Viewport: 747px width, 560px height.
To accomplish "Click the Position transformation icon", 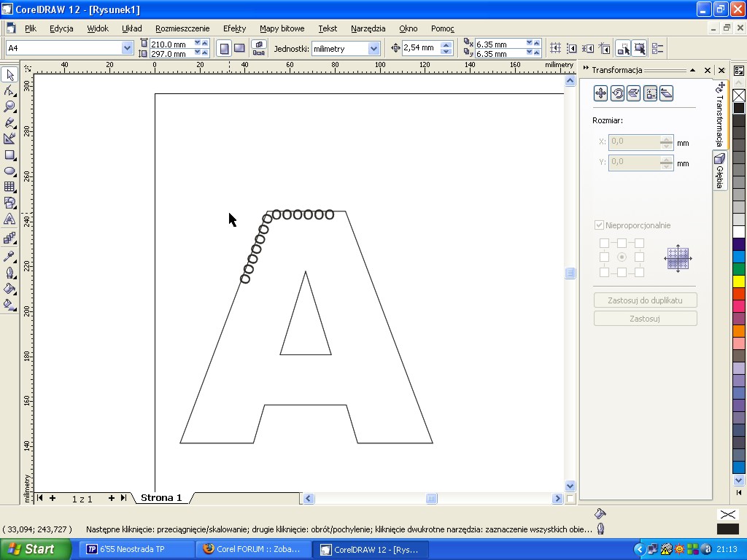I will (600, 93).
